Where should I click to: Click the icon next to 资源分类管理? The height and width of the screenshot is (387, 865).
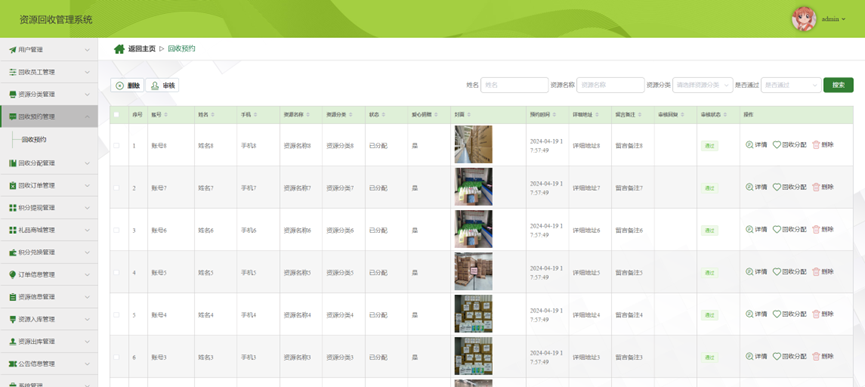tap(13, 94)
